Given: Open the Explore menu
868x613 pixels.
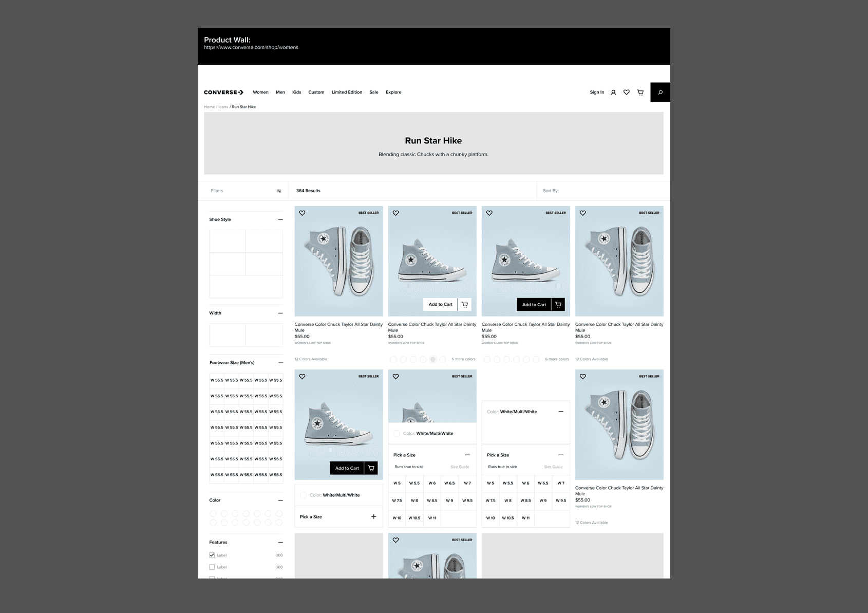Looking at the screenshot, I should (x=393, y=92).
